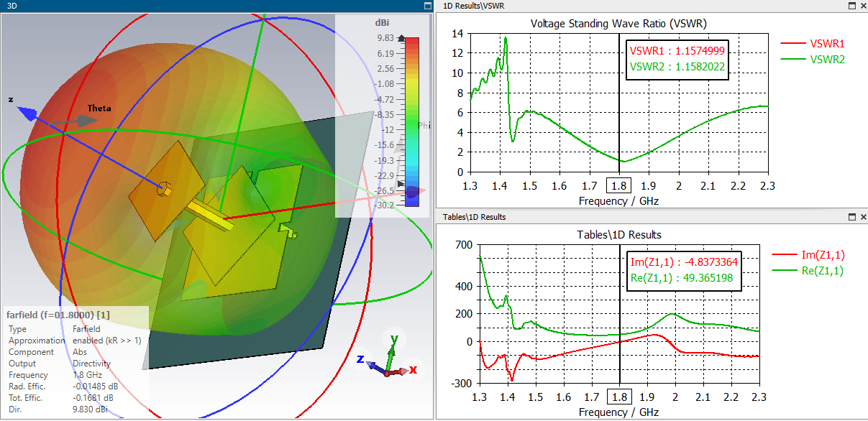This screenshot has height=421, width=868.
Task: Click the blue z-axis arrowhead in the 3D view
Action: point(29,113)
